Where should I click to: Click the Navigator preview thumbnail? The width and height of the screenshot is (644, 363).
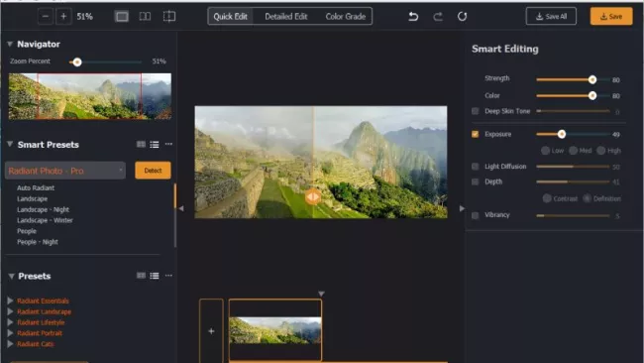(90, 96)
